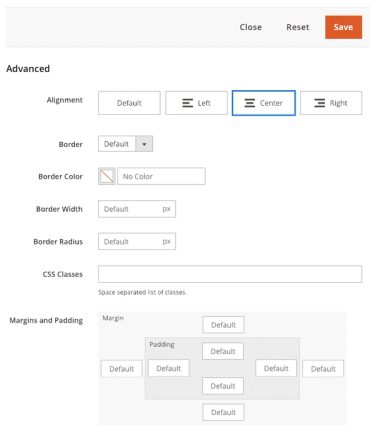Choose the Center alignment icon option
The width and height of the screenshot is (375, 427).
click(264, 103)
